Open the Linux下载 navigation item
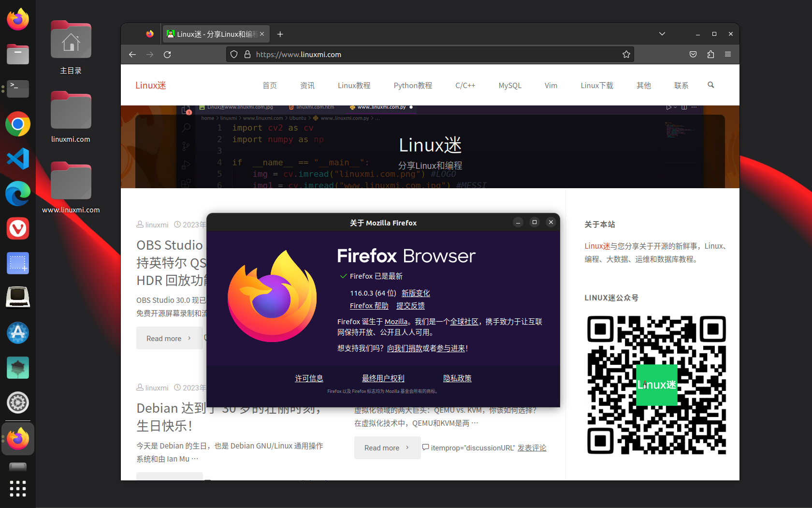 click(x=597, y=86)
